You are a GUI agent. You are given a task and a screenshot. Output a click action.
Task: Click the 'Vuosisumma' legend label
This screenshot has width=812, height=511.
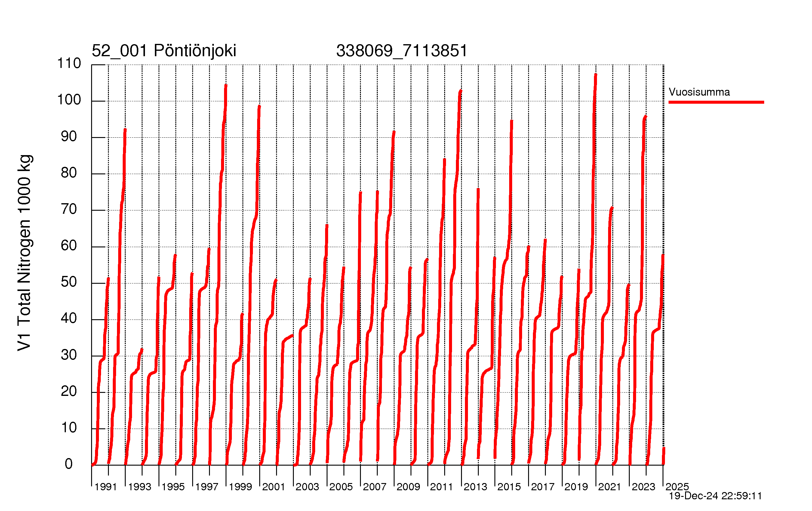click(x=699, y=92)
